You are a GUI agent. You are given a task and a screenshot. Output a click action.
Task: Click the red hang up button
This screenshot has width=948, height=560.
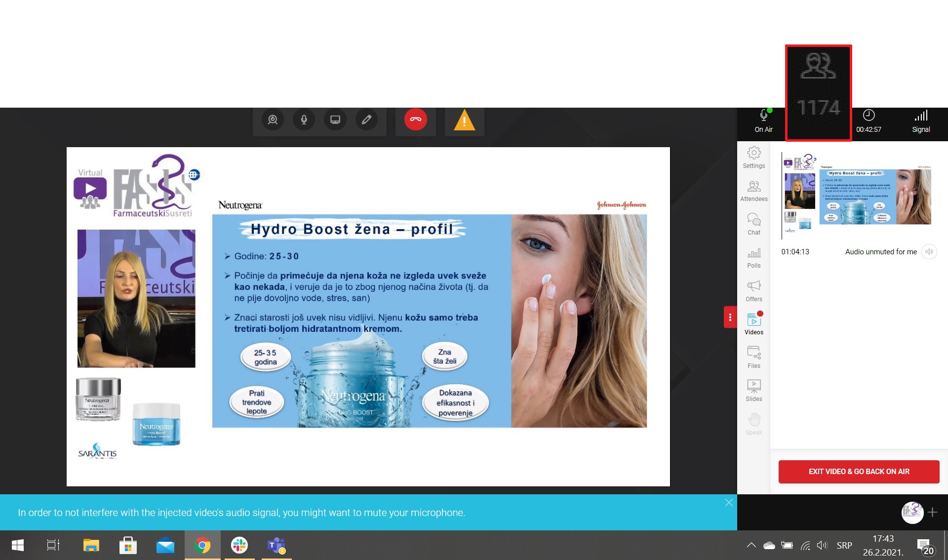[x=416, y=120]
